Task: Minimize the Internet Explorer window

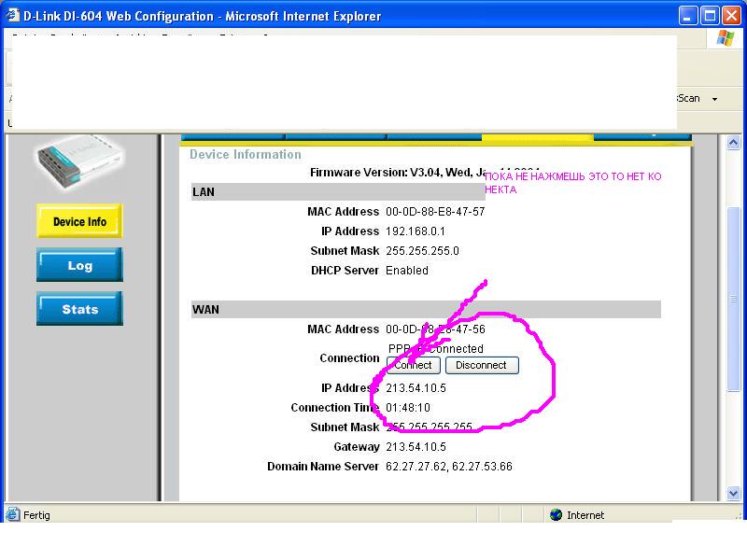Action: pyautogui.click(x=687, y=16)
